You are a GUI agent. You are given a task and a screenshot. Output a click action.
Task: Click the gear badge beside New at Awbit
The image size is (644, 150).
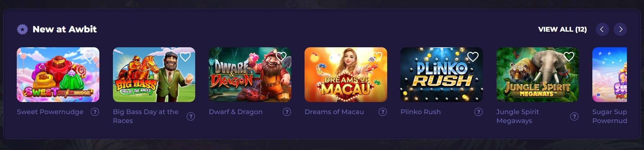[x=22, y=29]
